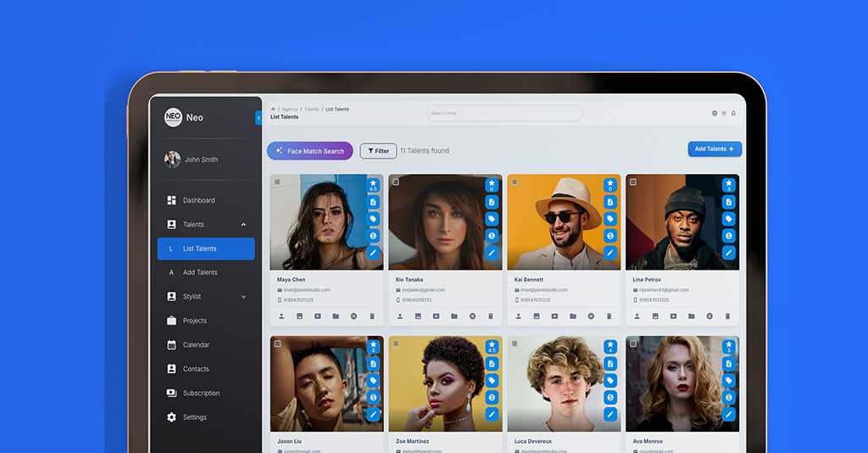
Task: Click the Face Match Search button
Action: [x=309, y=151]
